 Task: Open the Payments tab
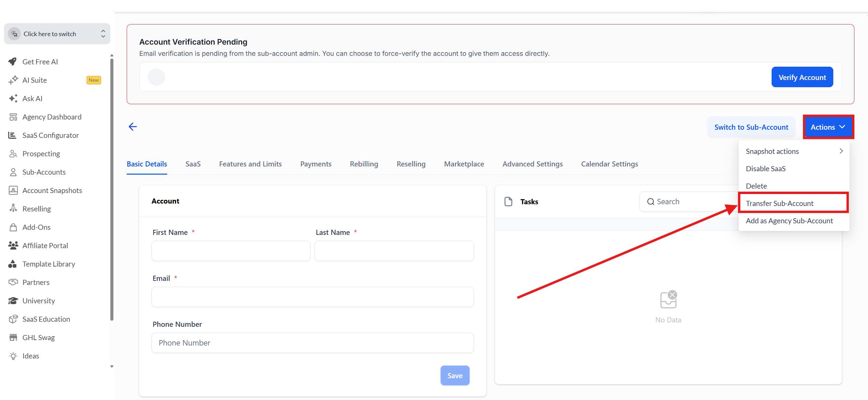(x=316, y=164)
